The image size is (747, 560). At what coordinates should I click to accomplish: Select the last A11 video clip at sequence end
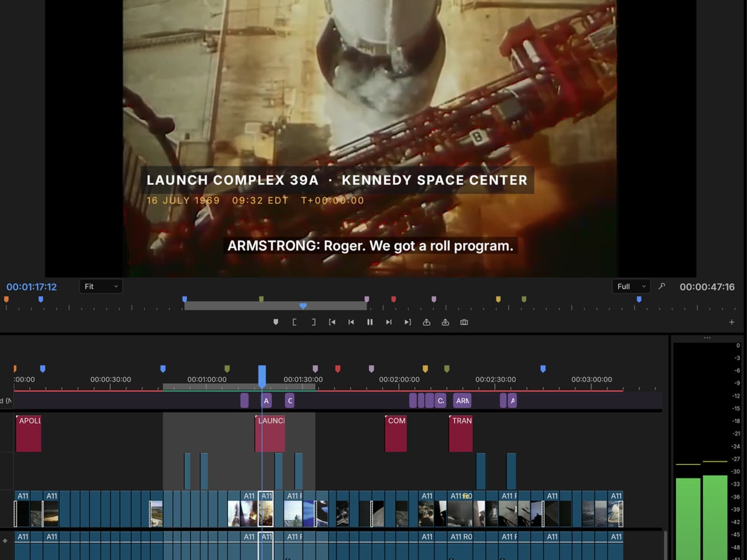616,509
